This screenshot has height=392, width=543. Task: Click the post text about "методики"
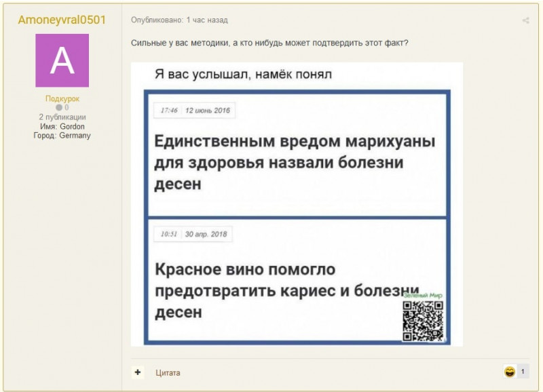click(x=269, y=43)
